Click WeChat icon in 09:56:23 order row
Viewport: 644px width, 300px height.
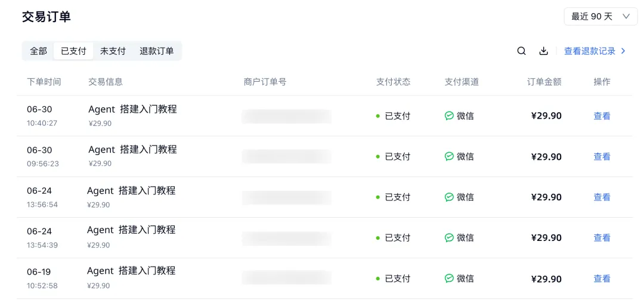450,156
